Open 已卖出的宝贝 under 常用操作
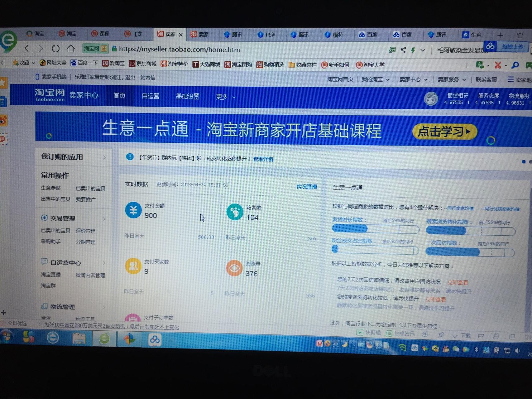Screen dimensions: 532x399 tap(90, 188)
